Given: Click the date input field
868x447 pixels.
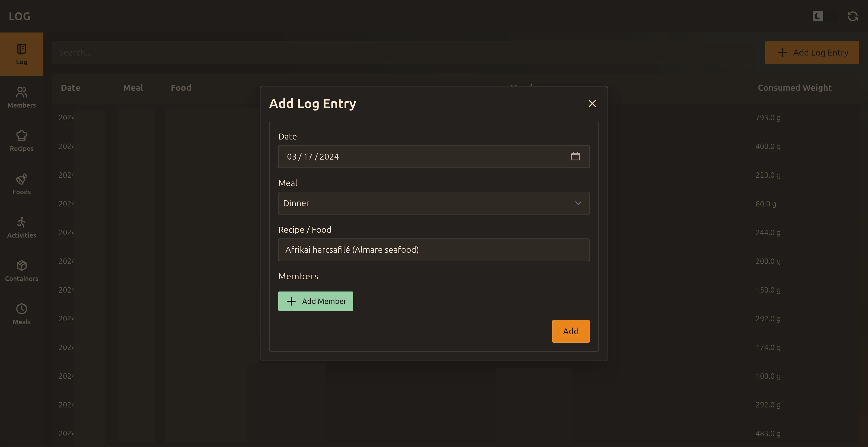Looking at the screenshot, I should coord(434,156).
